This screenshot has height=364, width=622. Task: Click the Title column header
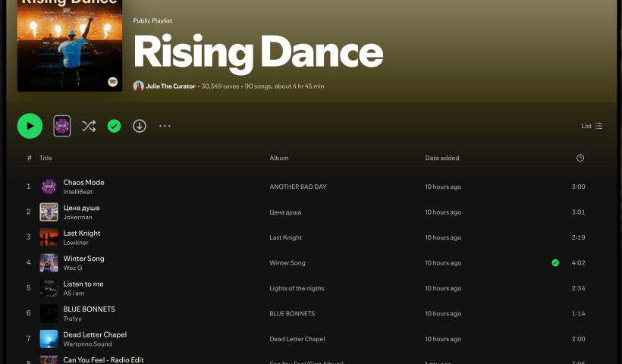coord(46,158)
